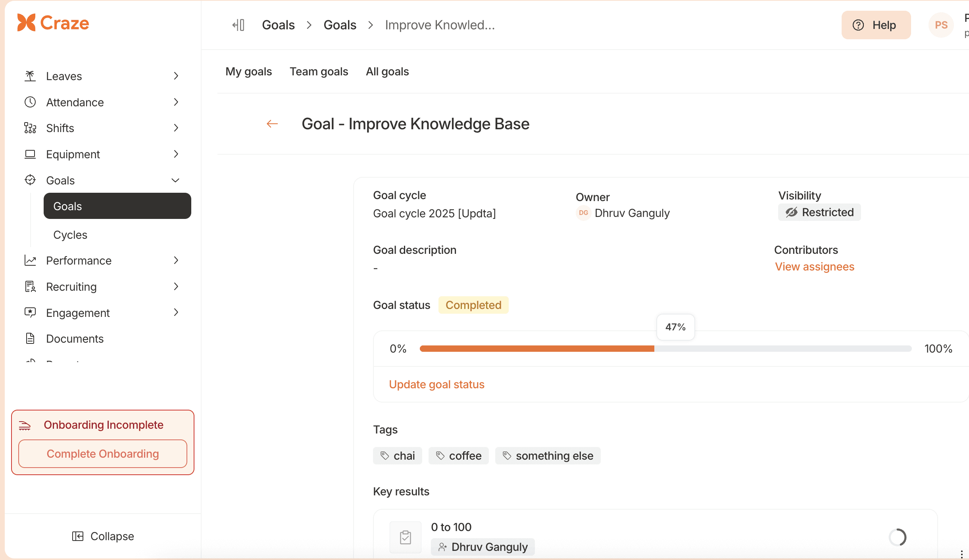Click the Goals target icon
969x560 pixels.
(x=30, y=180)
